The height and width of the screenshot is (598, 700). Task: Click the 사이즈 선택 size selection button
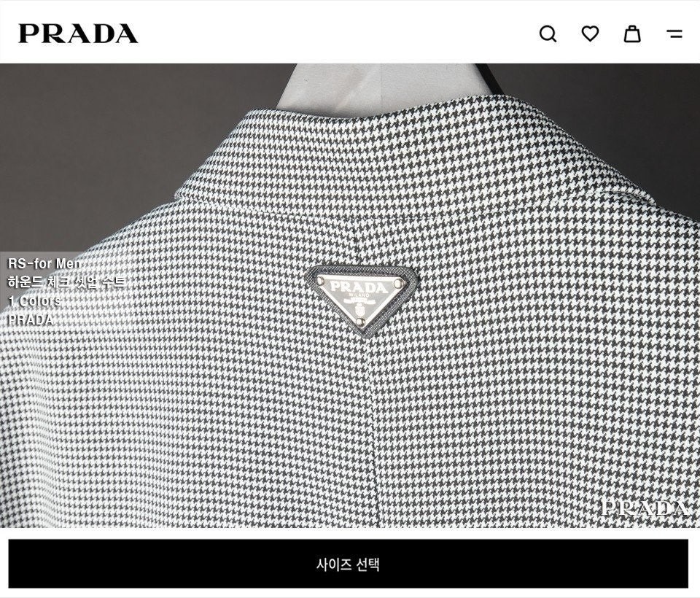(x=349, y=564)
